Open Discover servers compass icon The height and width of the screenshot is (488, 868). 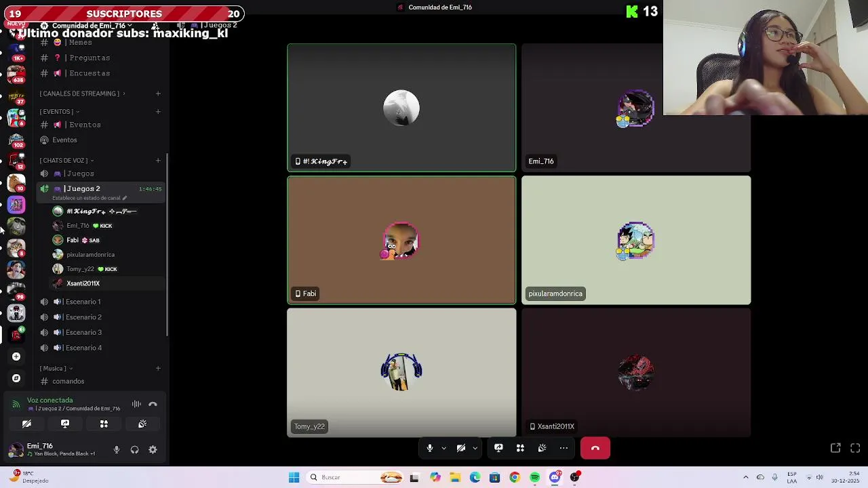point(16,378)
